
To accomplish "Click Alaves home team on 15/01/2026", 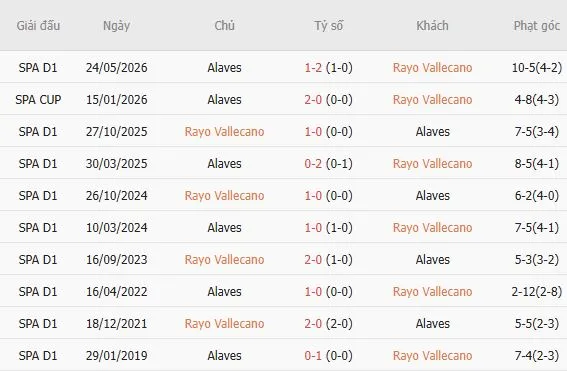I will click(x=224, y=99).
